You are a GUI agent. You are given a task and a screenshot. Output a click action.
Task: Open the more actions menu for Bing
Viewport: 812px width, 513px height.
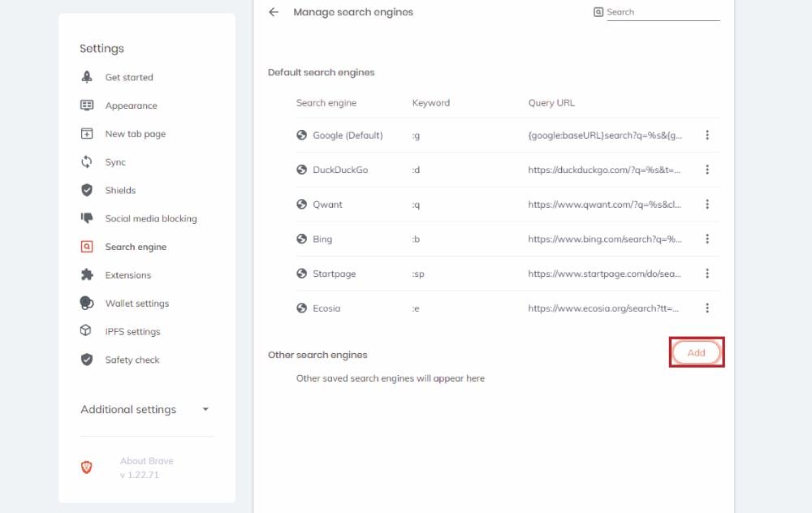point(707,239)
